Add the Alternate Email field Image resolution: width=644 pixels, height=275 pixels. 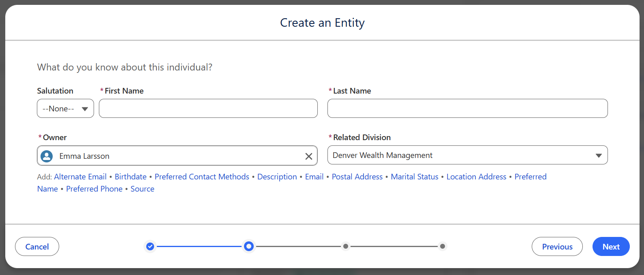pyautogui.click(x=80, y=177)
